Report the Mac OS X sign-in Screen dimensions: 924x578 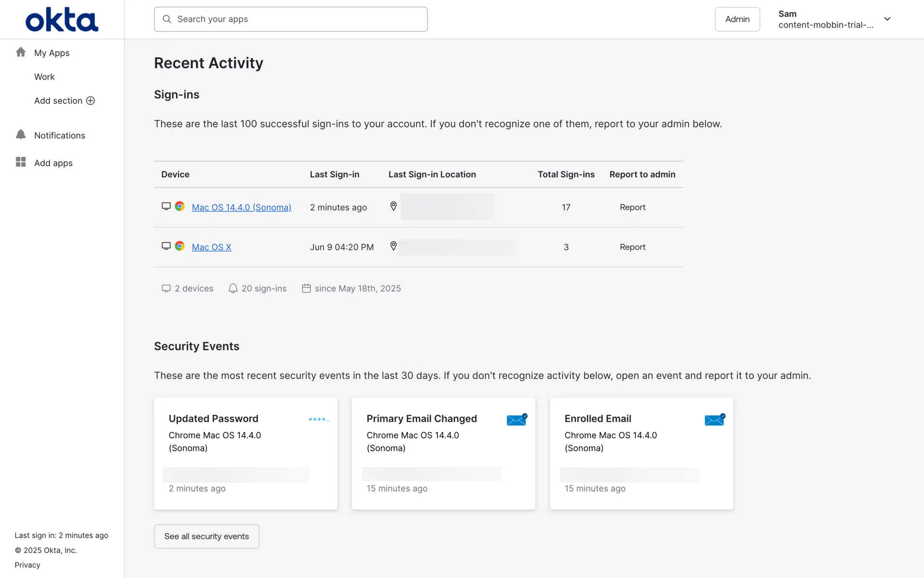point(632,247)
